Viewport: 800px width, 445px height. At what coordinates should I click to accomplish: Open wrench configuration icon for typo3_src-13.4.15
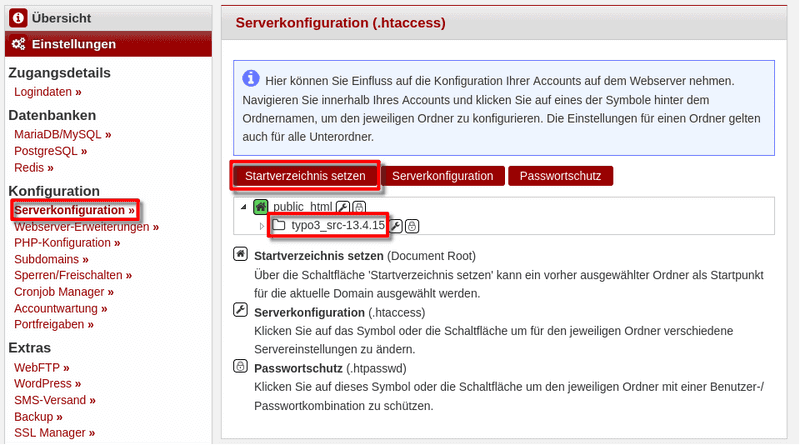(396, 226)
